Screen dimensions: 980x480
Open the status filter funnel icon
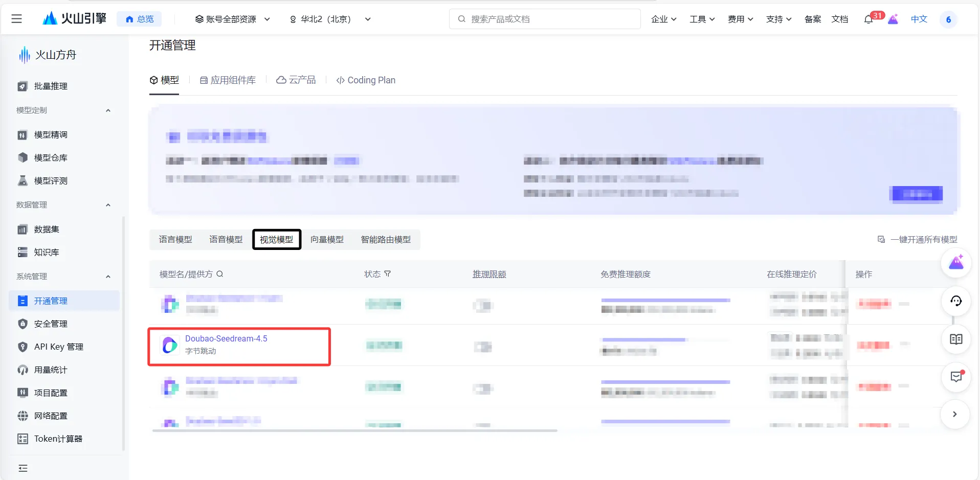(388, 274)
